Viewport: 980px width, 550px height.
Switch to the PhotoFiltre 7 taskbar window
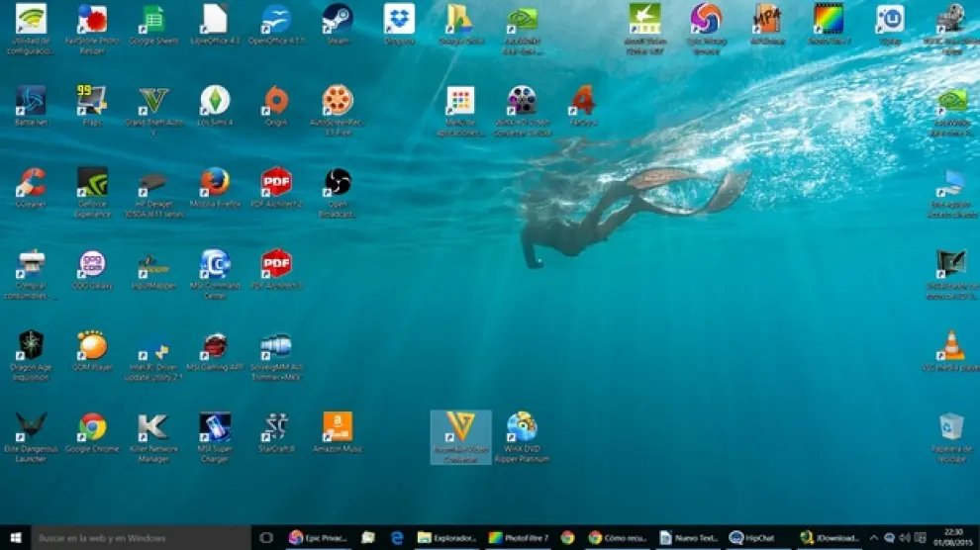click(x=518, y=537)
